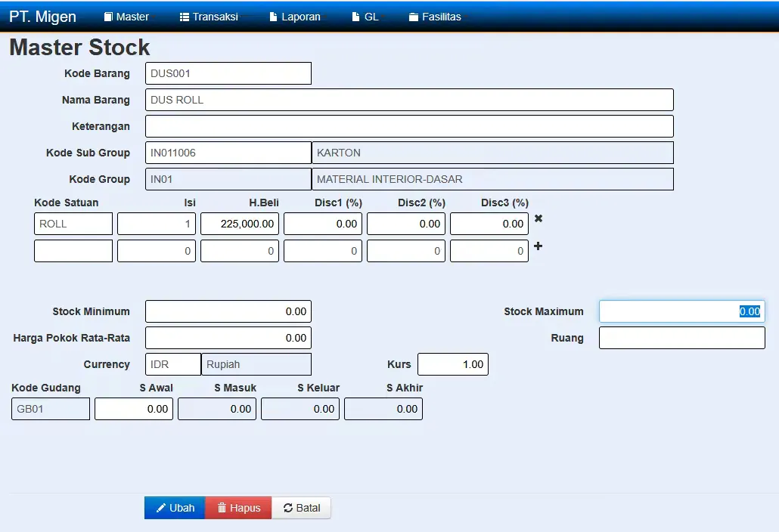Open the Transaksi menu

(x=209, y=17)
